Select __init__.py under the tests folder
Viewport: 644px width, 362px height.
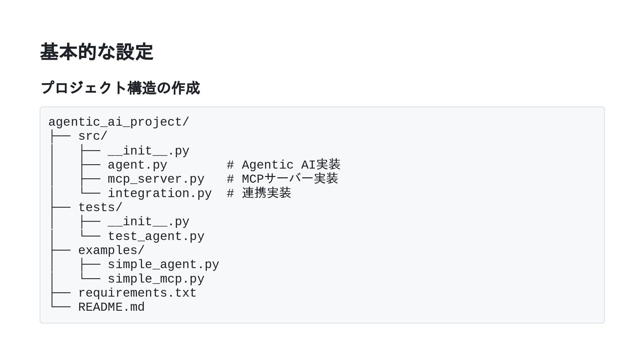pyautogui.click(x=148, y=222)
